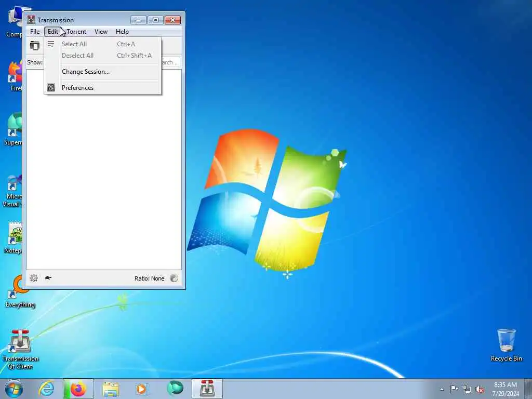Image resolution: width=532 pixels, height=399 pixels.
Task: Close the open Edit menu
Action: pyautogui.click(x=52, y=32)
